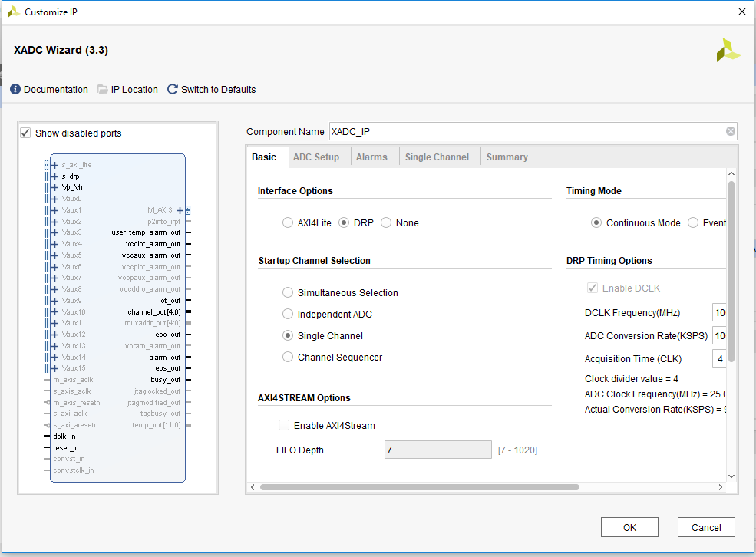Click the IP Location link
This screenshot has width=756, height=557.
[134, 89]
